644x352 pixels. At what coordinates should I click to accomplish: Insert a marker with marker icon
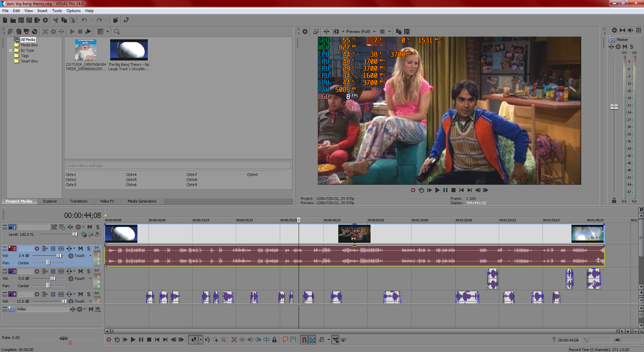tap(285, 340)
